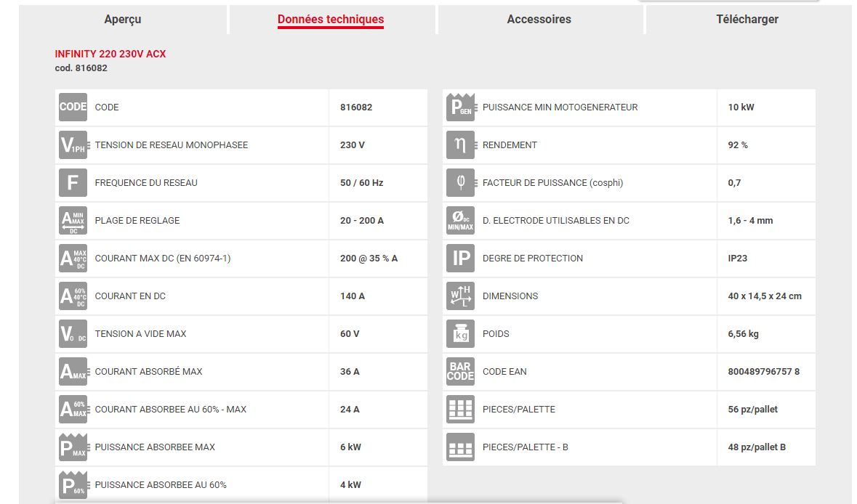Click the V 1PH single-phase voltage icon
Screen dimensions: 857x504
[x=73, y=145]
